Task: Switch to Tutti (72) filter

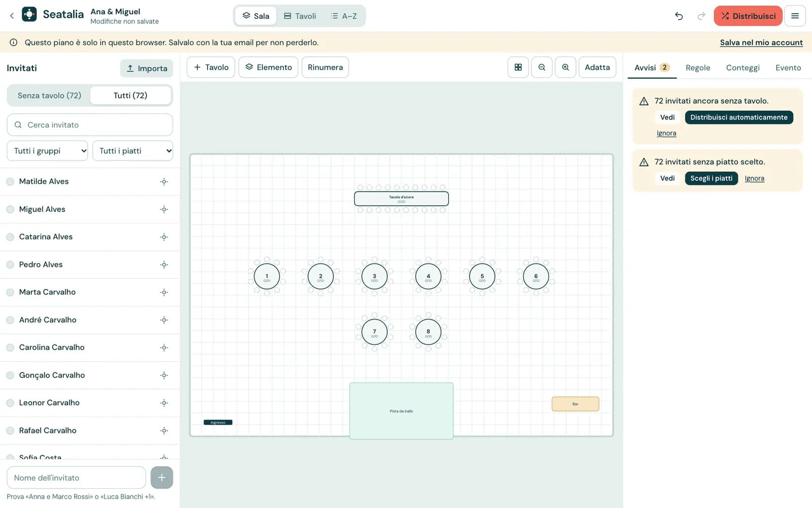Action: point(130,96)
